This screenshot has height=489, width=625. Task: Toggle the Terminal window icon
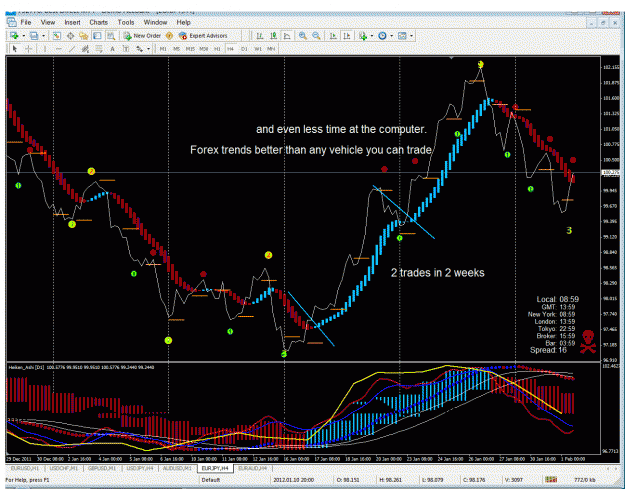pos(97,36)
